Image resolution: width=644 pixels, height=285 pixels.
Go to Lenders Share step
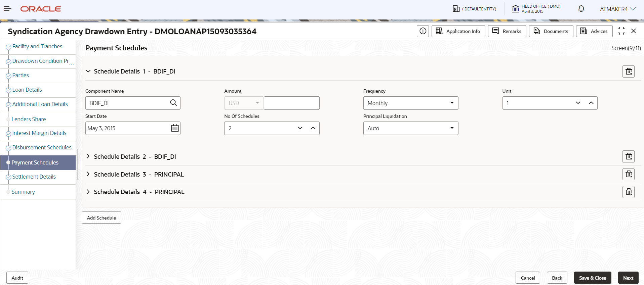[x=29, y=119]
